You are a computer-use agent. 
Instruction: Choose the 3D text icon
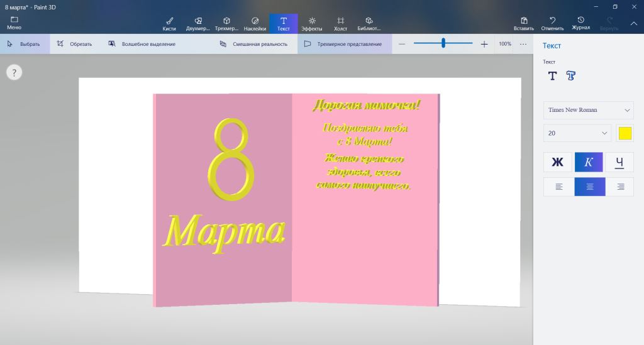(571, 76)
